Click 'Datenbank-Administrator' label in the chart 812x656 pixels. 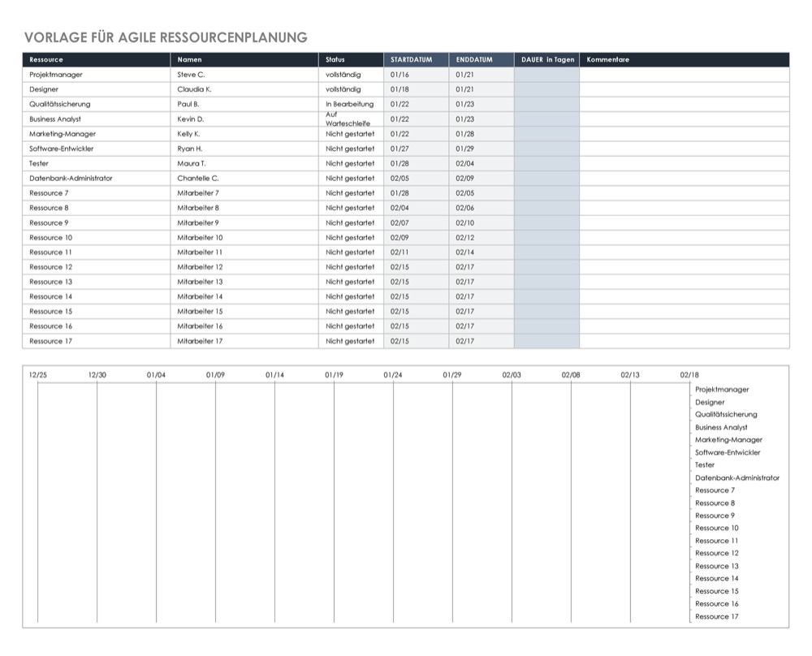(x=737, y=478)
